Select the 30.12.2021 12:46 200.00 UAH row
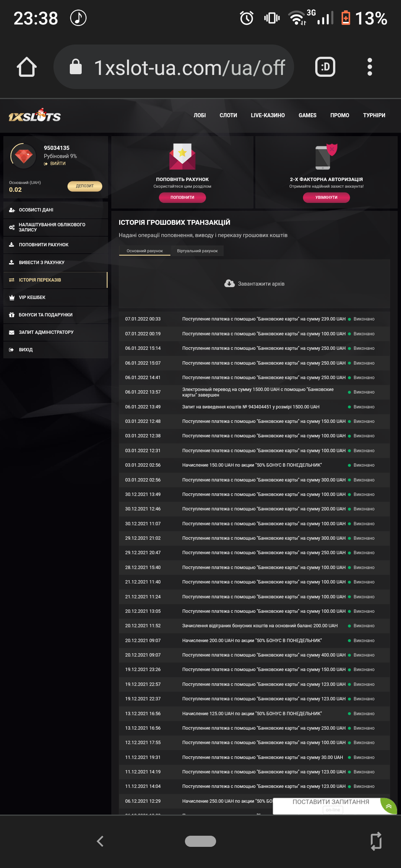Screen dimensions: 401x868 254,509
